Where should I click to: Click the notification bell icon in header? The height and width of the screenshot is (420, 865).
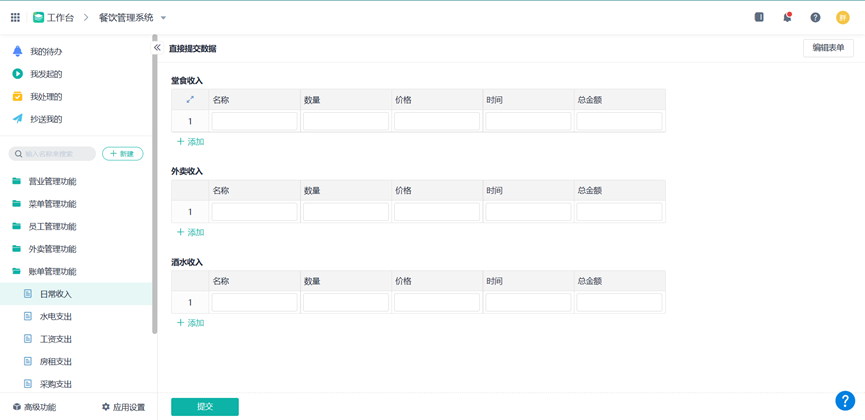pyautogui.click(x=787, y=17)
